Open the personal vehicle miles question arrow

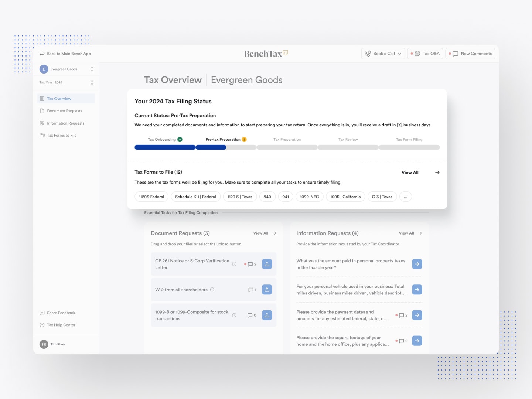point(417,290)
